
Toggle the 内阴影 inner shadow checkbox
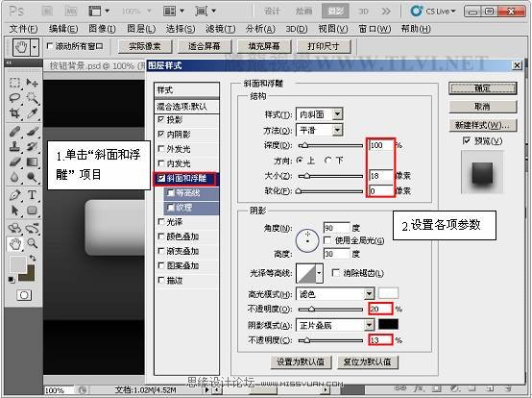click(x=161, y=135)
